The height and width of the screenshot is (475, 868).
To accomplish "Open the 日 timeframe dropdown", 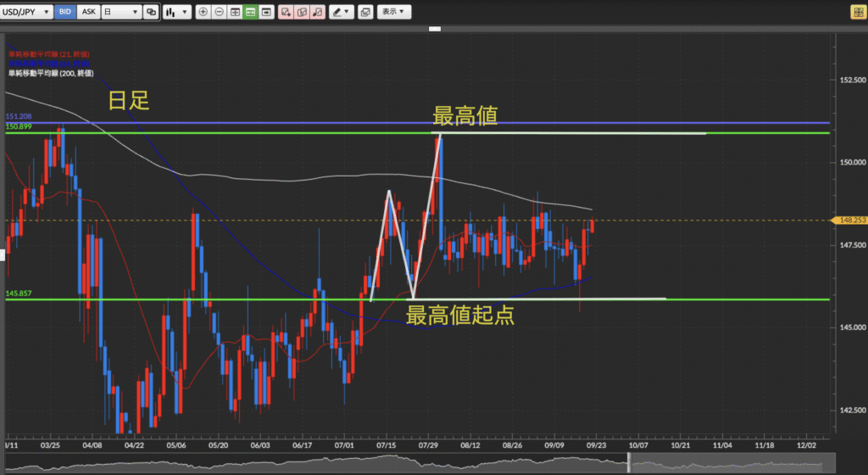I will click(119, 13).
